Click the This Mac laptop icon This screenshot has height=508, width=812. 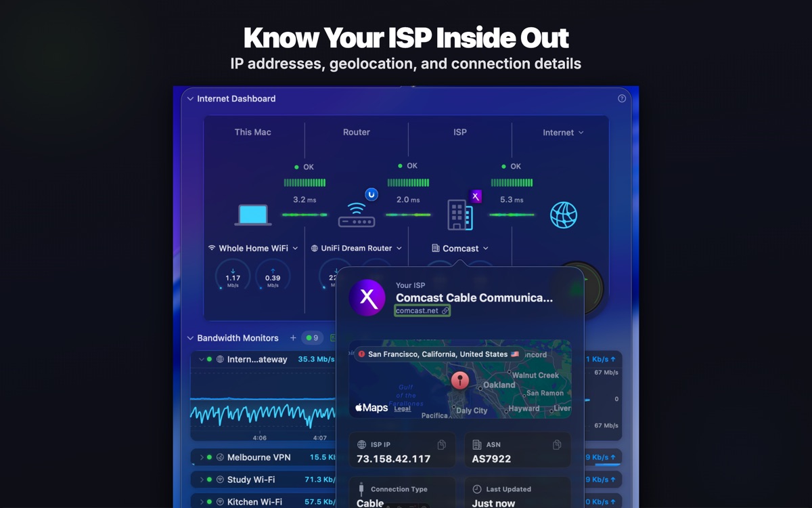click(x=253, y=215)
